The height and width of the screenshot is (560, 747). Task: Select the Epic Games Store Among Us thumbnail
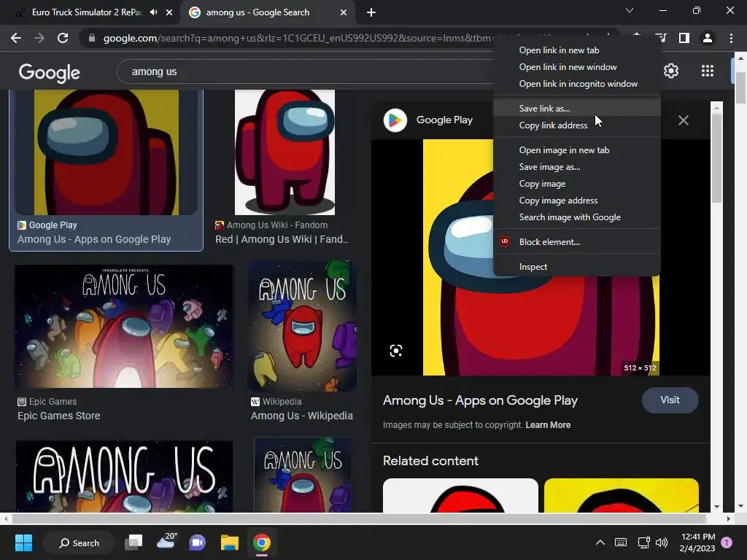124,326
